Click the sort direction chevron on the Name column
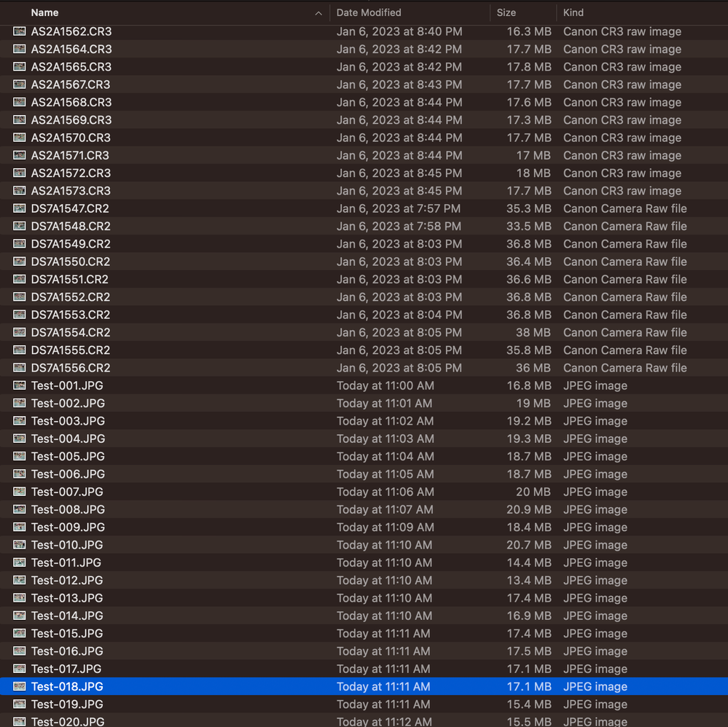Screen dimensions: 728x727 pos(318,12)
